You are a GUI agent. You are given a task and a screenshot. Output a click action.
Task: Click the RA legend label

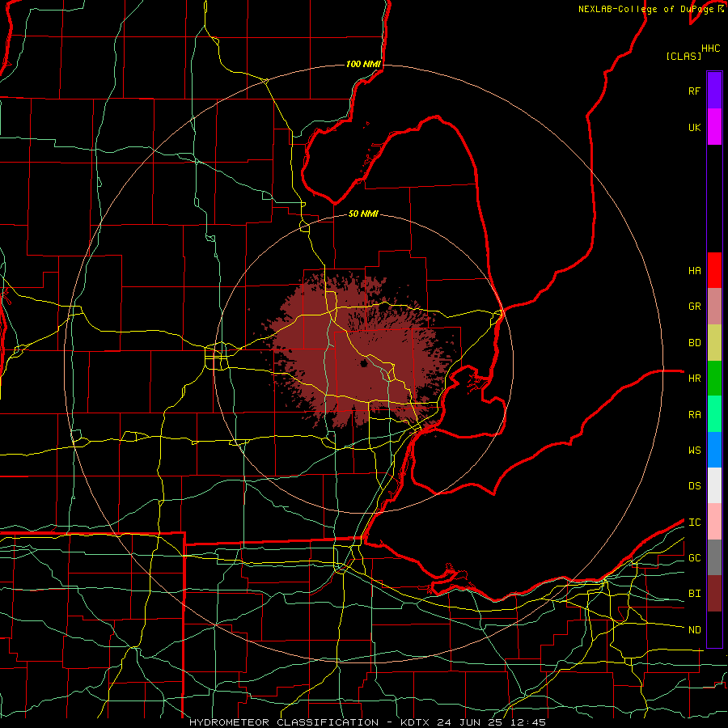694,414
